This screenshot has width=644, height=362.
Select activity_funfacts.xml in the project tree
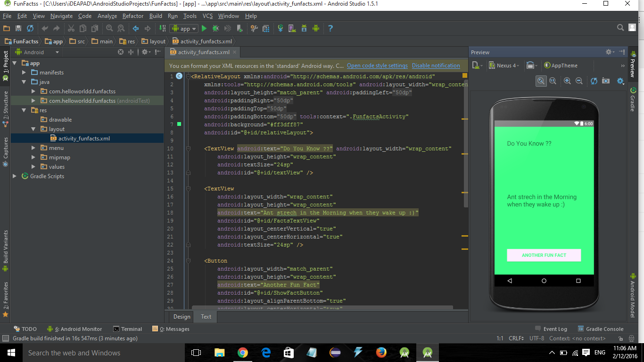tap(84, 139)
